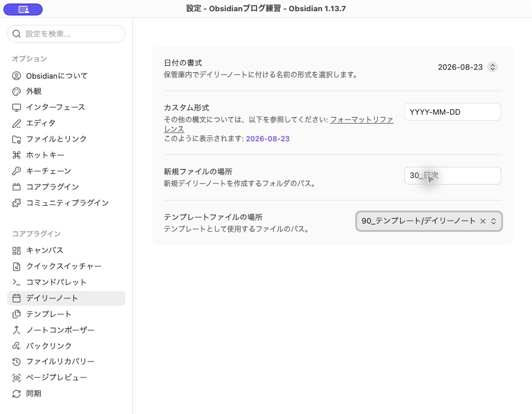
Task: Select キャンバス plugin settings
Action: point(66,250)
